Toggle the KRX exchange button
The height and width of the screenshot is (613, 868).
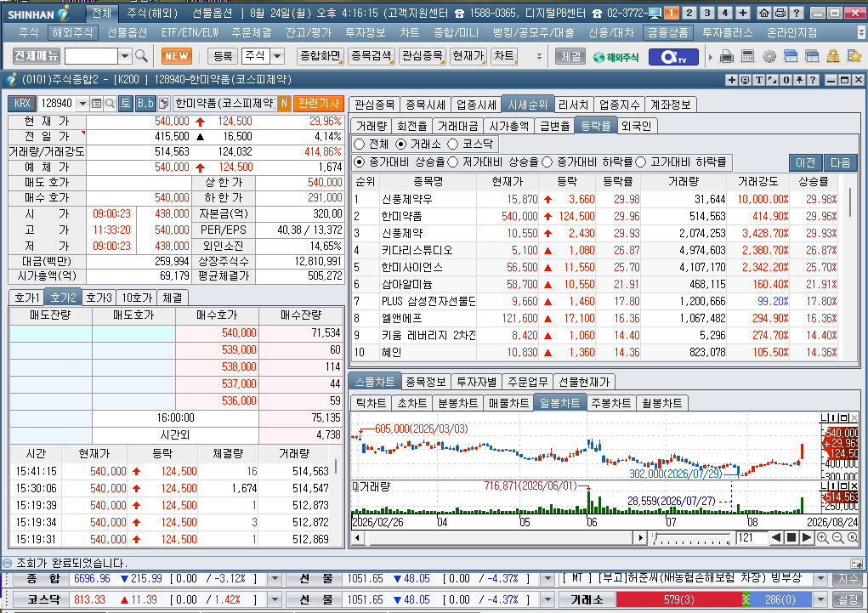coord(22,103)
